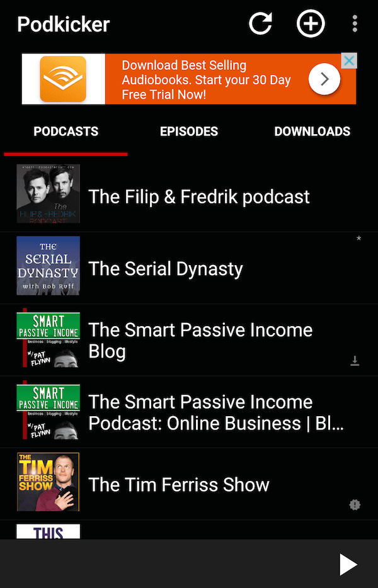Open The Smart Passive Income Blog
Viewport: 378px width, 588px height.
tap(189, 340)
